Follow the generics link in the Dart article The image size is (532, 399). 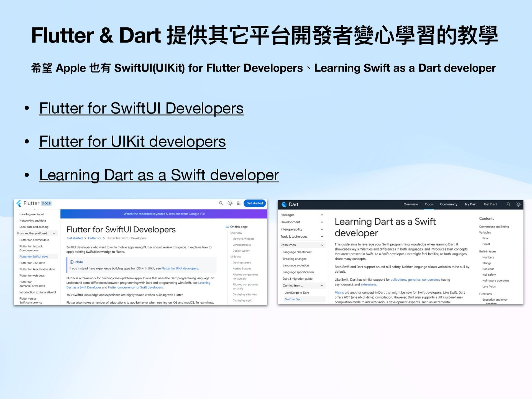[414, 280]
